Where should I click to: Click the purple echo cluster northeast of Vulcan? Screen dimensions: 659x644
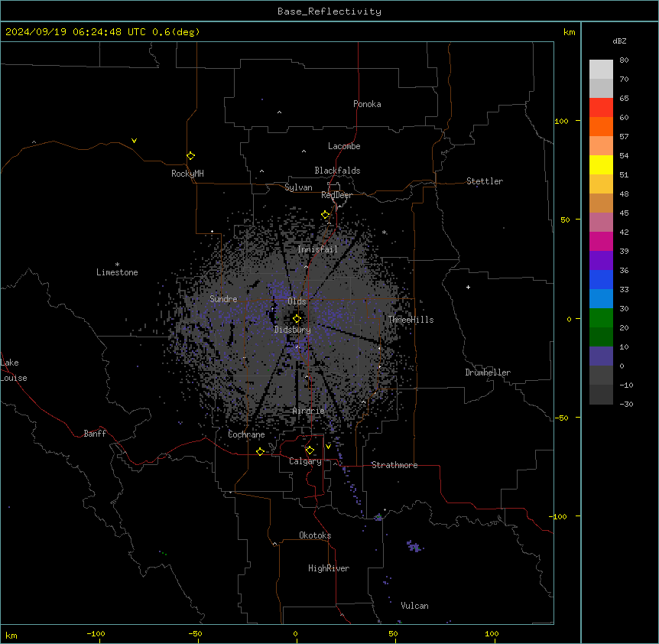pyautogui.click(x=415, y=546)
